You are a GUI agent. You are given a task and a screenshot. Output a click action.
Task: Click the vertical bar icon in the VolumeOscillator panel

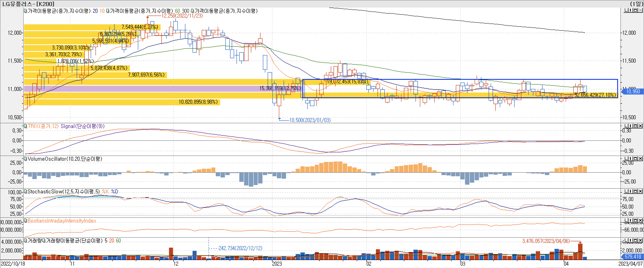(x=630, y=159)
